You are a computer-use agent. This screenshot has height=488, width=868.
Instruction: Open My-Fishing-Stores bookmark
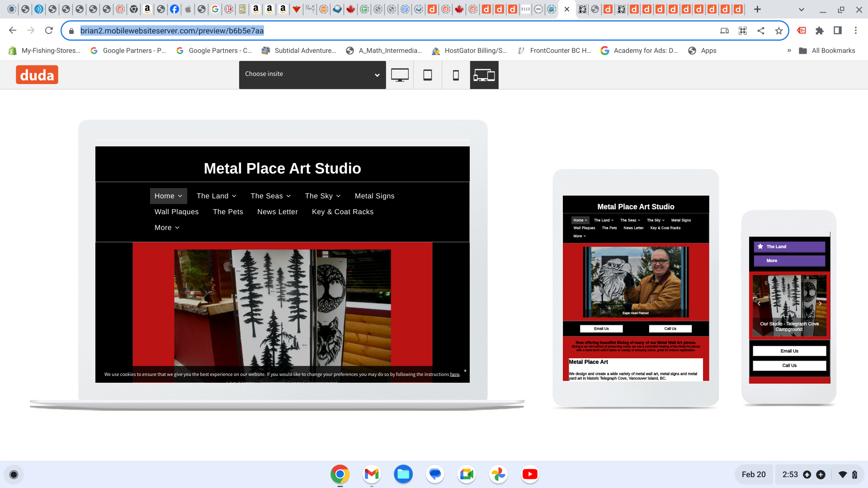(x=44, y=51)
